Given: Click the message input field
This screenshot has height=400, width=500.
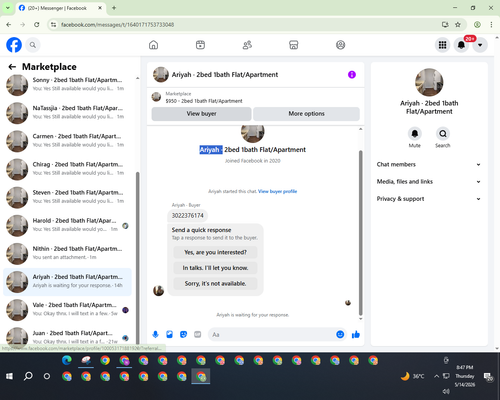Looking at the screenshot, I should coord(272,334).
